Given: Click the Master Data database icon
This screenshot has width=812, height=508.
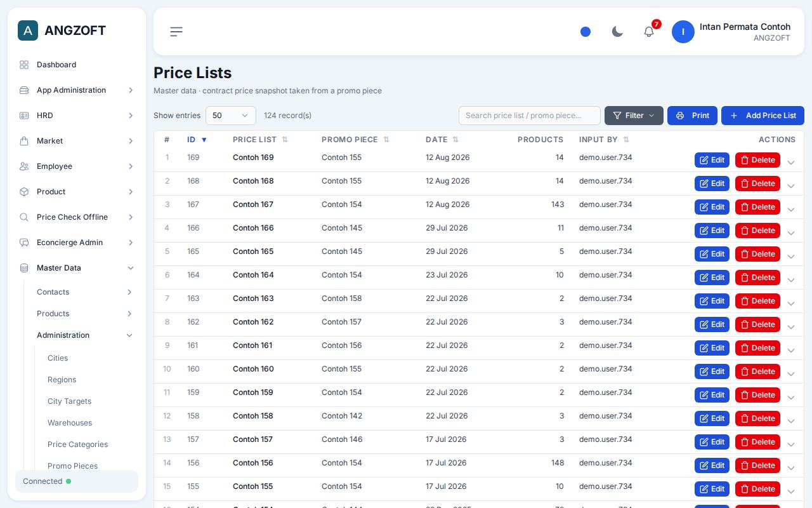Looking at the screenshot, I should click(x=24, y=268).
